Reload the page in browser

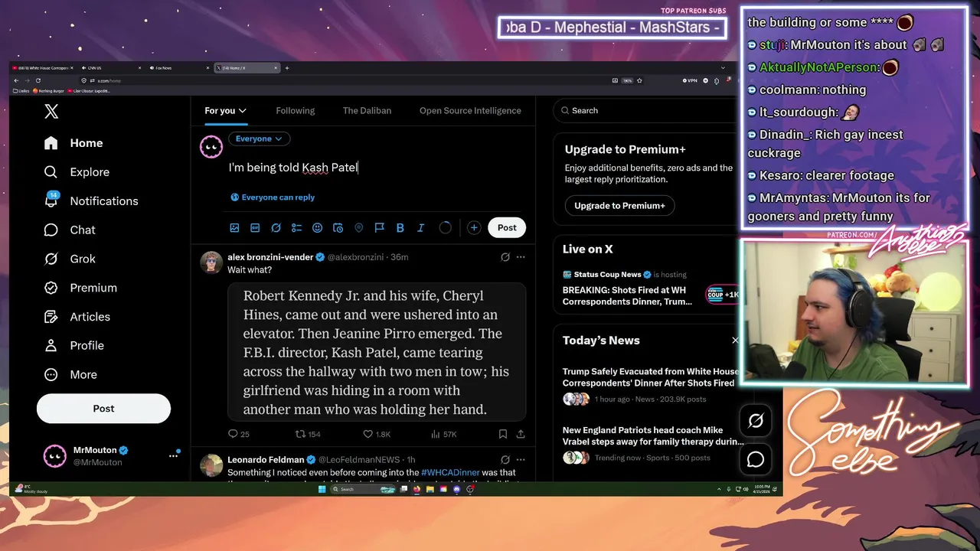(x=38, y=80)
